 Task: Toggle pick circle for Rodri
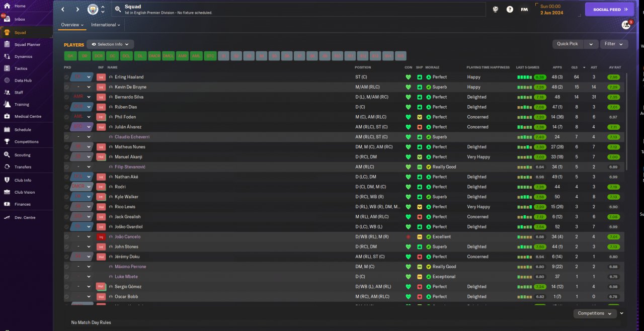(66, 187)
